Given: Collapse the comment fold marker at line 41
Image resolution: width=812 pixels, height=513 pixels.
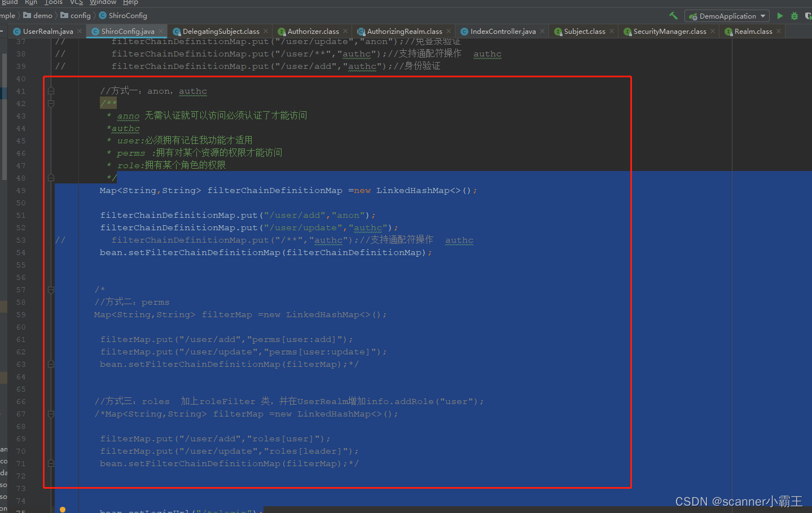Looking at the screenshot, I should point(51,91).
